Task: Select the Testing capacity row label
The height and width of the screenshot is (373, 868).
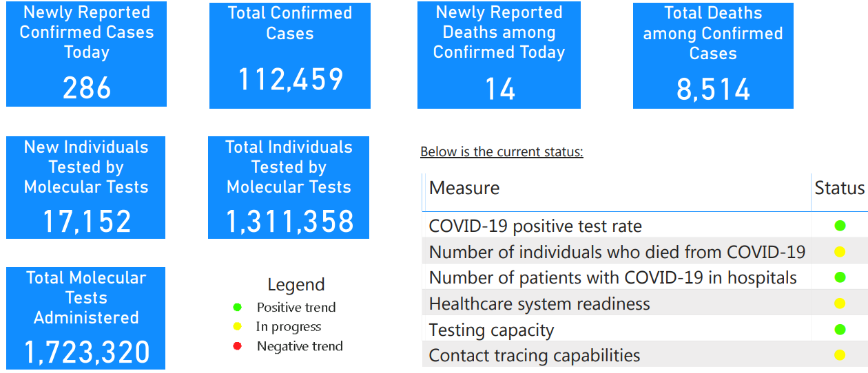Action: click(491, 330)
